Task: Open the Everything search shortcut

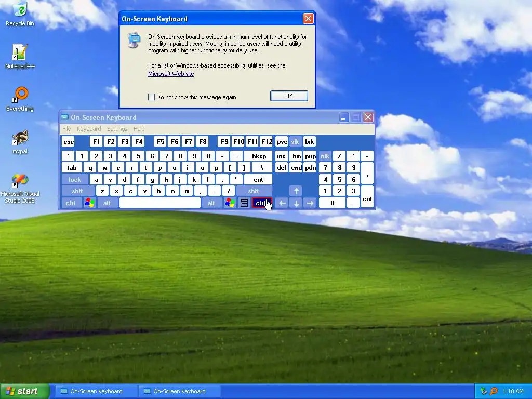Action: (20, 99)
